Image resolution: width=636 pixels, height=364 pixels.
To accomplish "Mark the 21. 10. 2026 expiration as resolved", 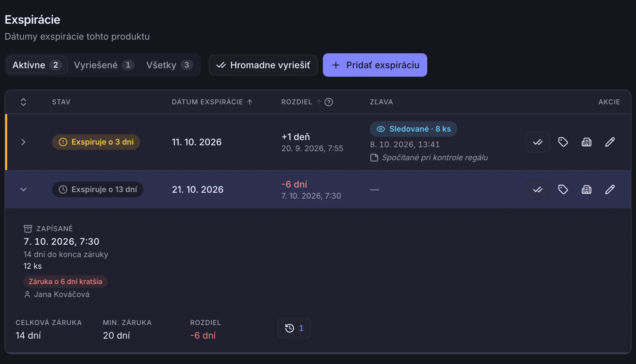I will pos(537,189).
